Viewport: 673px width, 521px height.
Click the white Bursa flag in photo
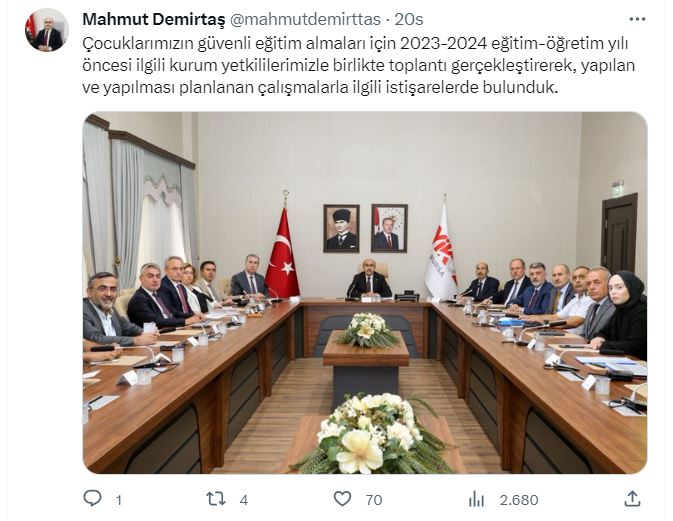[441, 253]
